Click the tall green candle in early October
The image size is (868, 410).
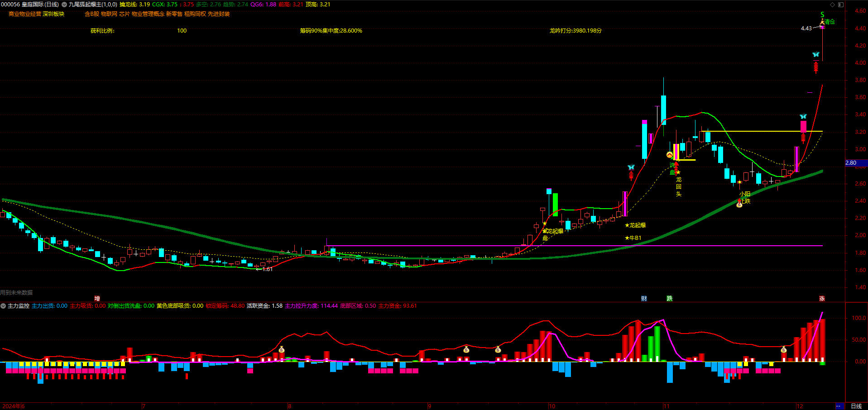coord(555,205)
